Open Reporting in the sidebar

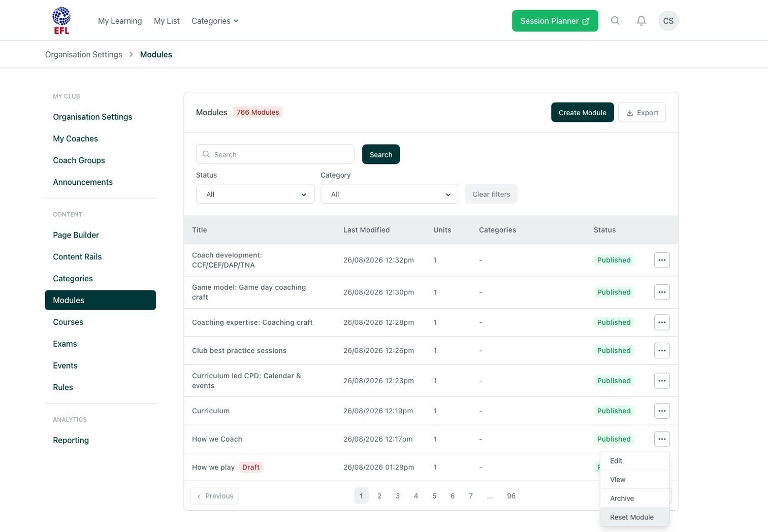click(71, 440)
